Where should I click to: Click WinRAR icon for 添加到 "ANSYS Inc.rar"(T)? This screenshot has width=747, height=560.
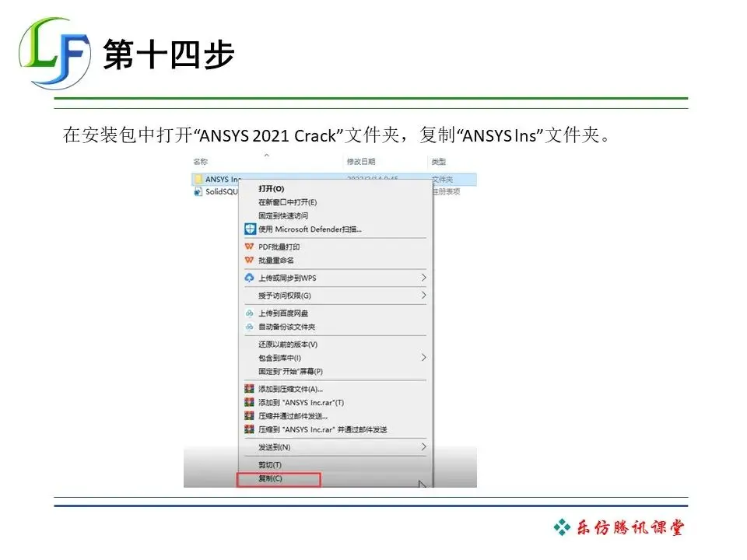(x=249, y=402)
